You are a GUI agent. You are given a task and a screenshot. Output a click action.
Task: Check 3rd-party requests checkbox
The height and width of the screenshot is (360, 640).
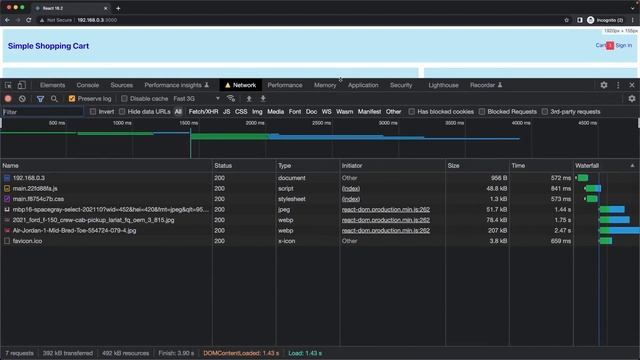545,112
